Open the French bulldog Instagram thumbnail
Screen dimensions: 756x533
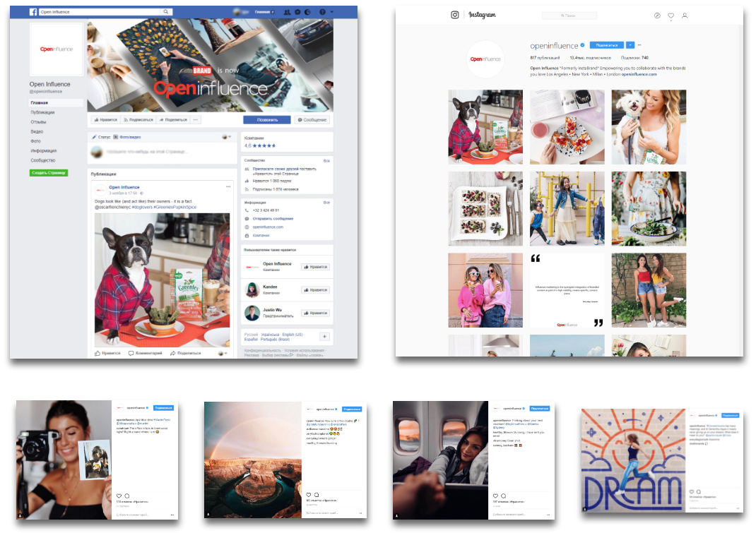tap(485, 127)
